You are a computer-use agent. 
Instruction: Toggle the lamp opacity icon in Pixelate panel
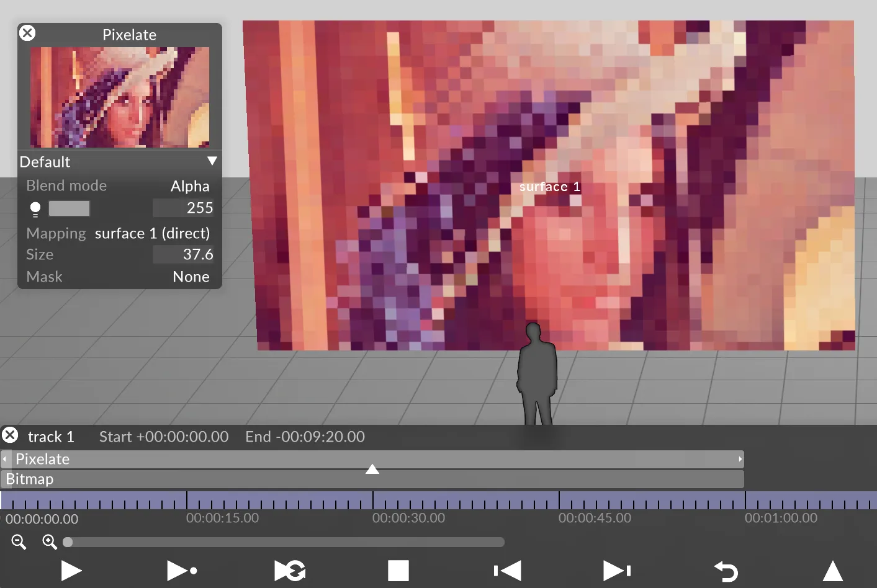click(x=35, y=208)
